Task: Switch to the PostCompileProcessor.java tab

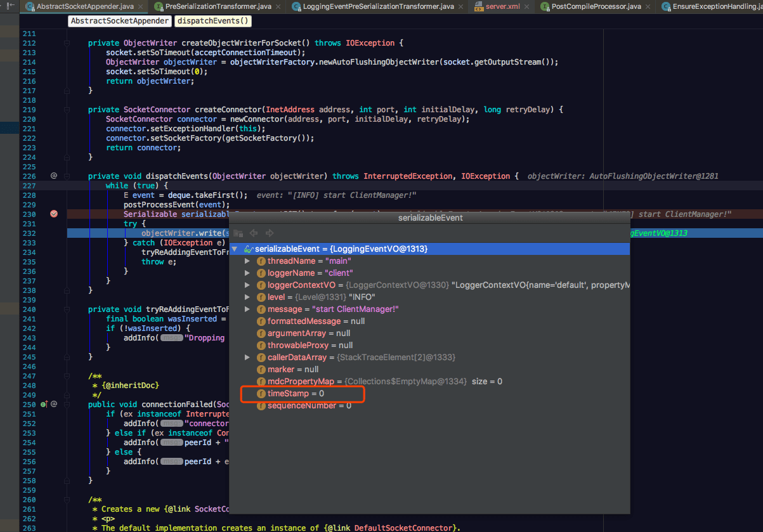Action: pos(596,7)
